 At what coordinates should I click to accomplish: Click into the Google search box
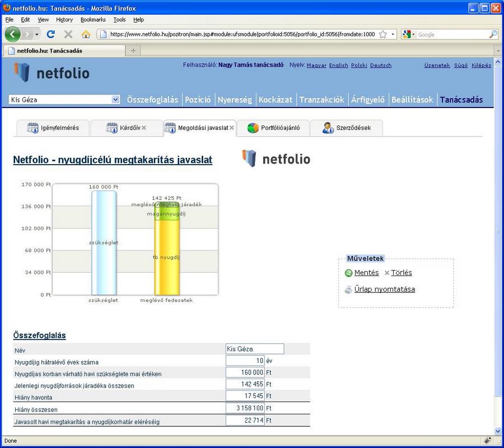pos(452,34)
